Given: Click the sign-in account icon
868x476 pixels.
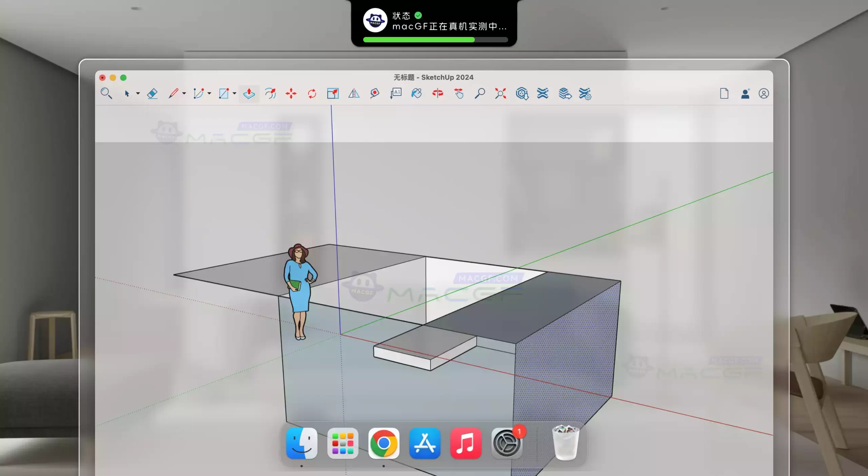Looking at the screenshot, I should point(764,94).
